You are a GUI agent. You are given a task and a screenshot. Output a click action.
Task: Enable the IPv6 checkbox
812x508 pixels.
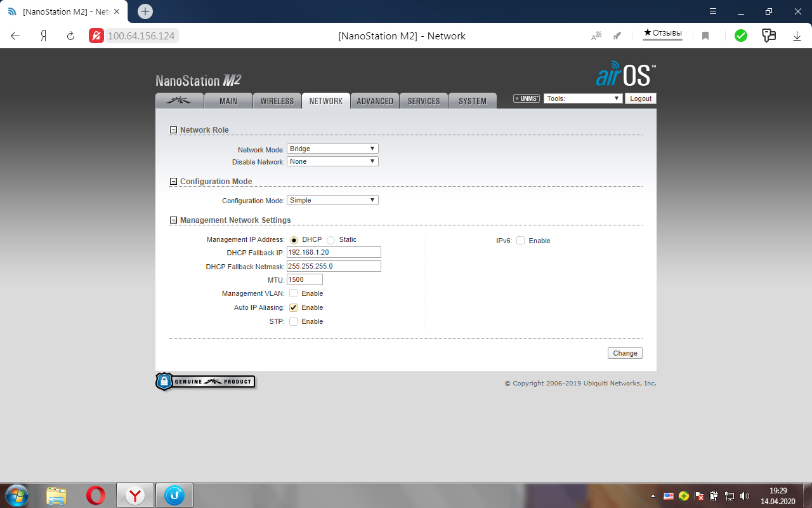[520, 241]
